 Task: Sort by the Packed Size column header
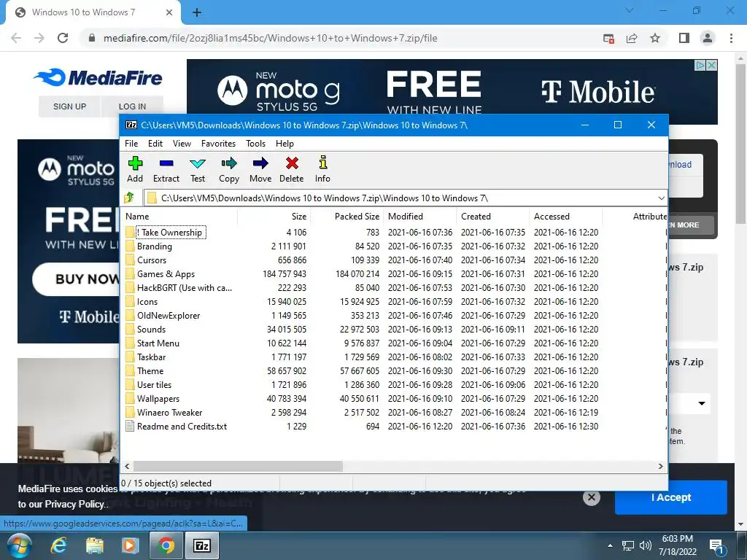(x=347, y=216)
